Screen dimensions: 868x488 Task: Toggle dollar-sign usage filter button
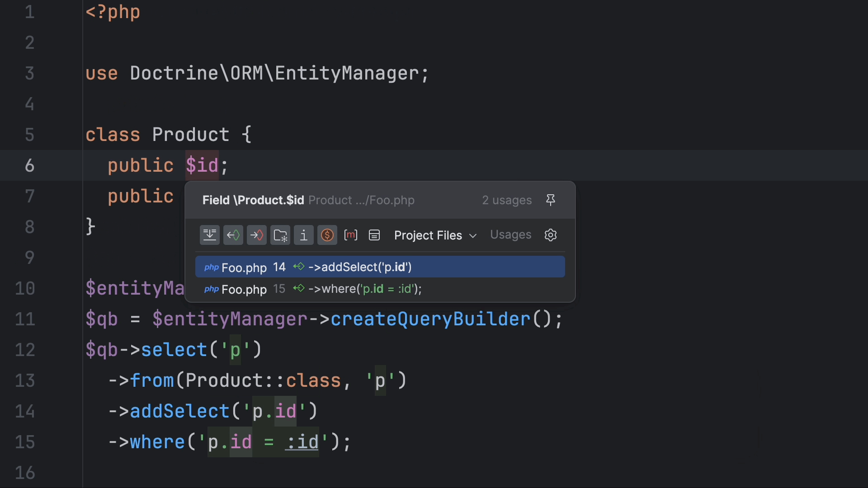(327, 235)
